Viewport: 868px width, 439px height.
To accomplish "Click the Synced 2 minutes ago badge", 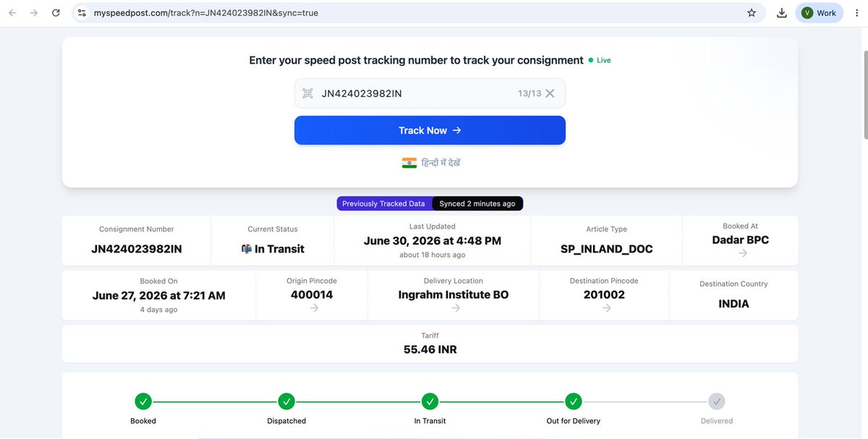I will 477,204.
